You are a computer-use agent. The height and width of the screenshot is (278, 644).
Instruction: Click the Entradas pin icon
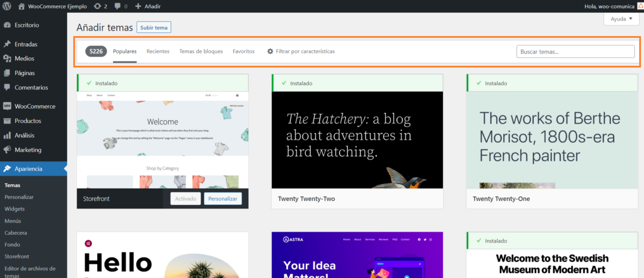[7, 44]
